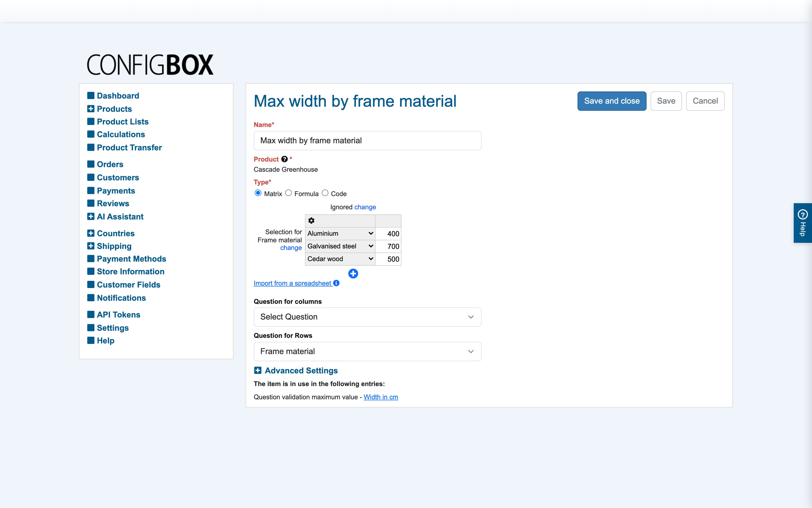Open Notifications in sidebar
This screenshot has width=812, height=508.
[121, 298]
